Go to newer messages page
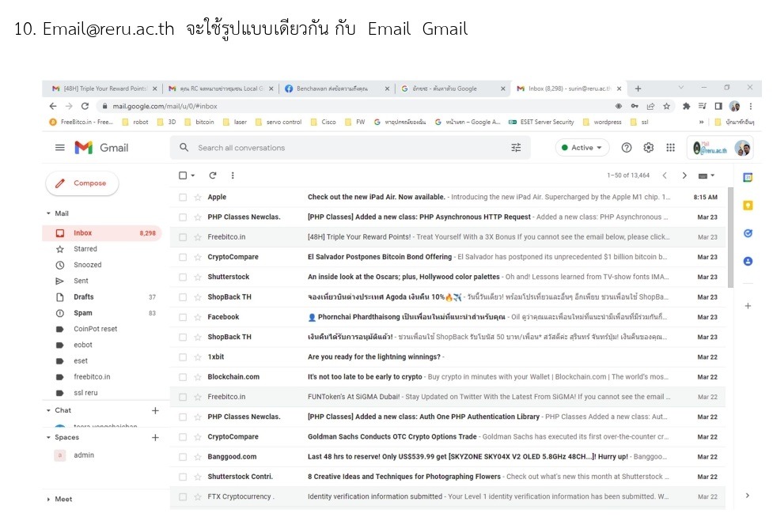773x532 pixels. 665,175
